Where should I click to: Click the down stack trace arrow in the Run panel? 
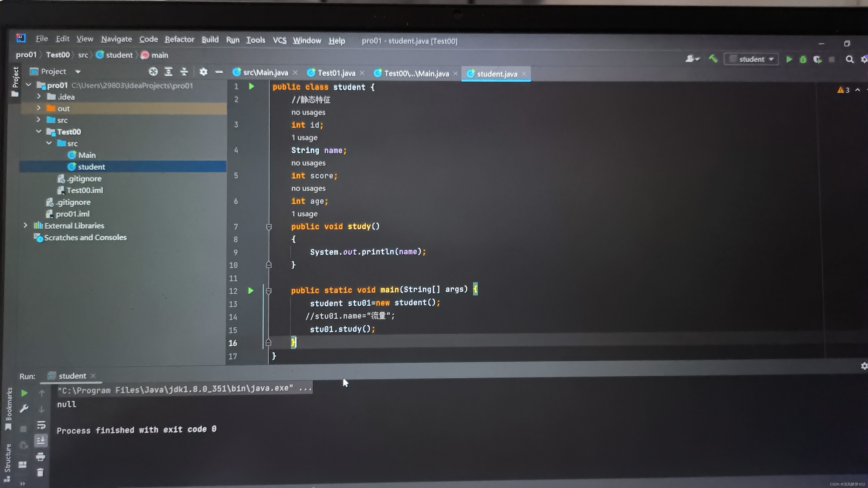coord(42,409)
